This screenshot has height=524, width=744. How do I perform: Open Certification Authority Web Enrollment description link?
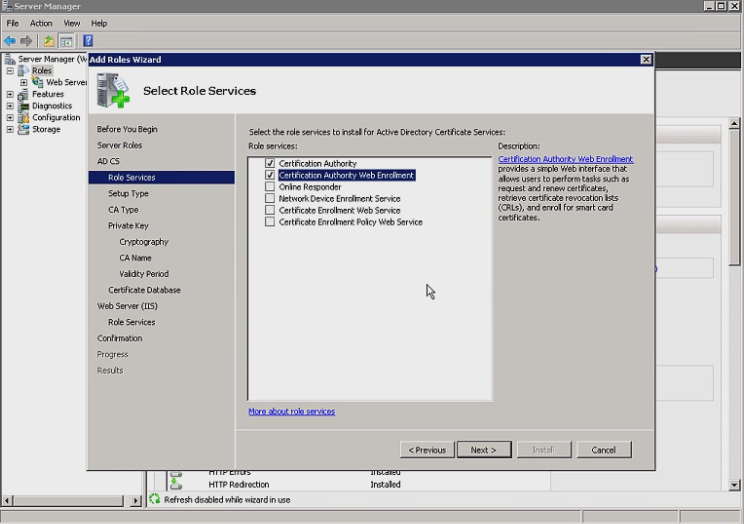(x=566, y=159)
